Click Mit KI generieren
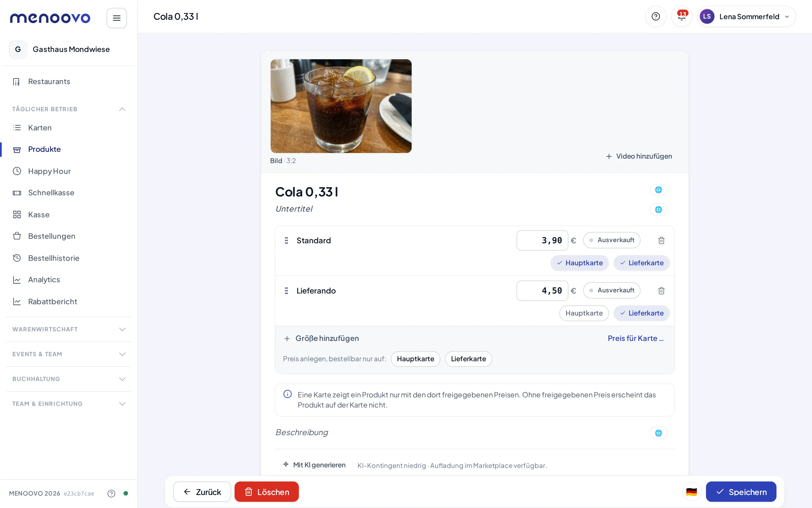 314,465
